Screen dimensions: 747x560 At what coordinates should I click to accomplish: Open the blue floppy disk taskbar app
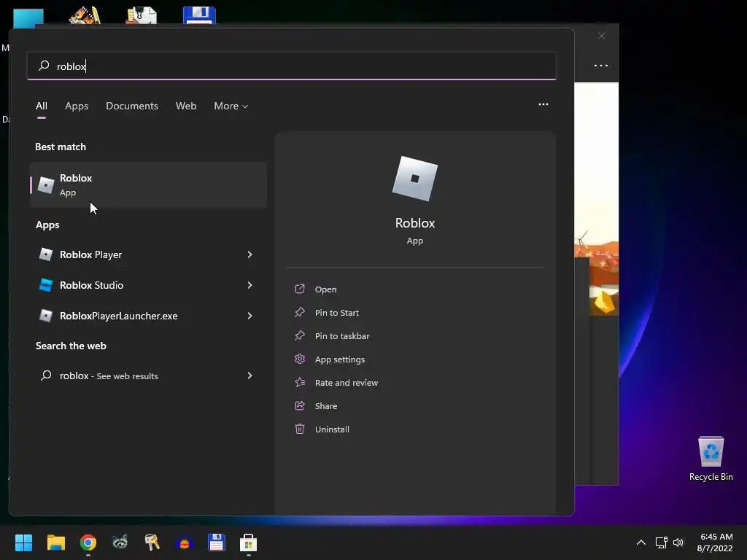[216, 542]
